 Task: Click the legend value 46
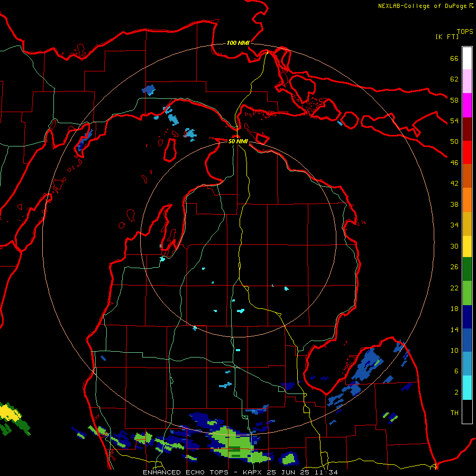pyautogui.click(x=454, y=163)
